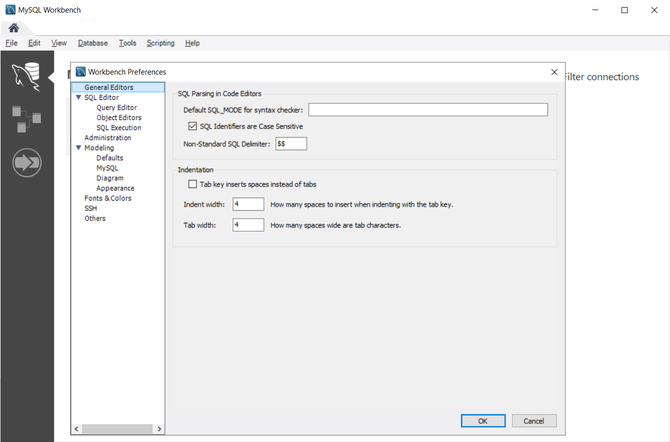Confirm preferences with the OK button
670x442 pixels.
point(483,421)
